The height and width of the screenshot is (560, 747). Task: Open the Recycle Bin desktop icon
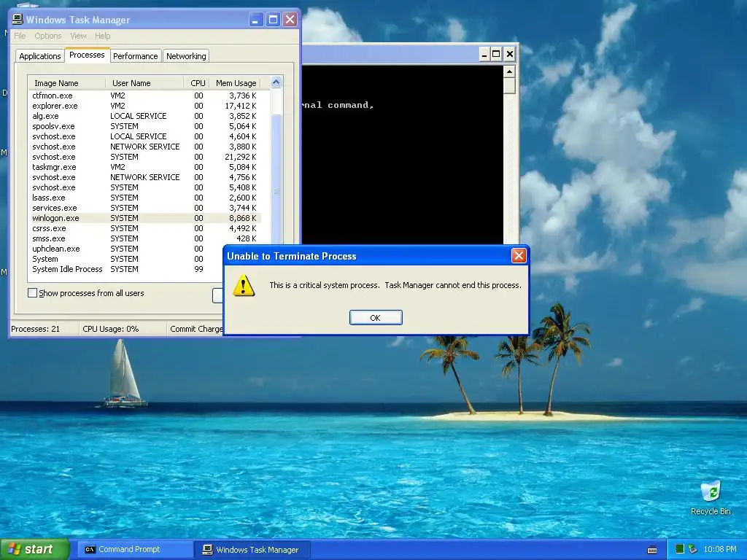(711, 497)
